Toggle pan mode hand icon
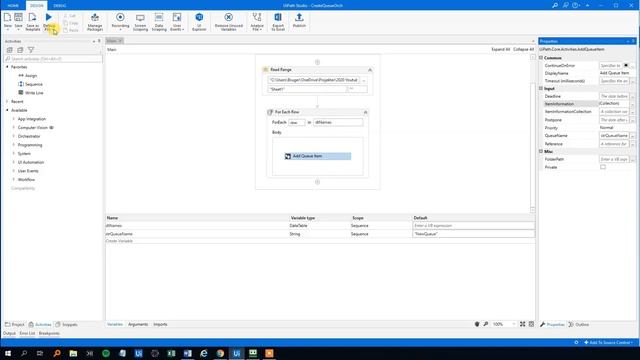 (477, 324)
